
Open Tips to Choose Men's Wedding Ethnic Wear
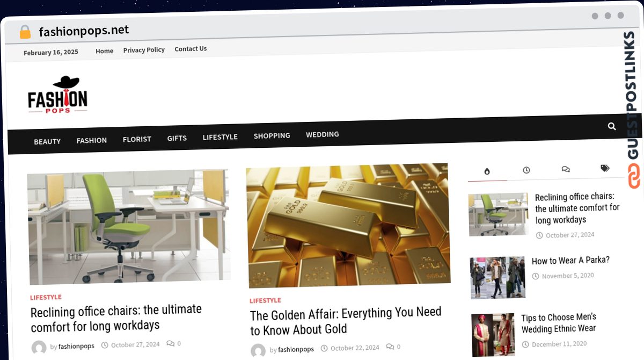559,323
